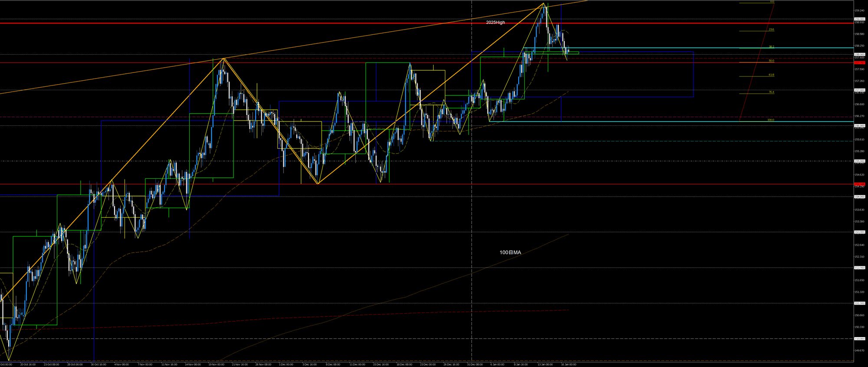Image resolution: width=868 pixels, height=367 pixels.
Task: Select the 8 Dec 08:00 time axis label
Action: point(333,364)
